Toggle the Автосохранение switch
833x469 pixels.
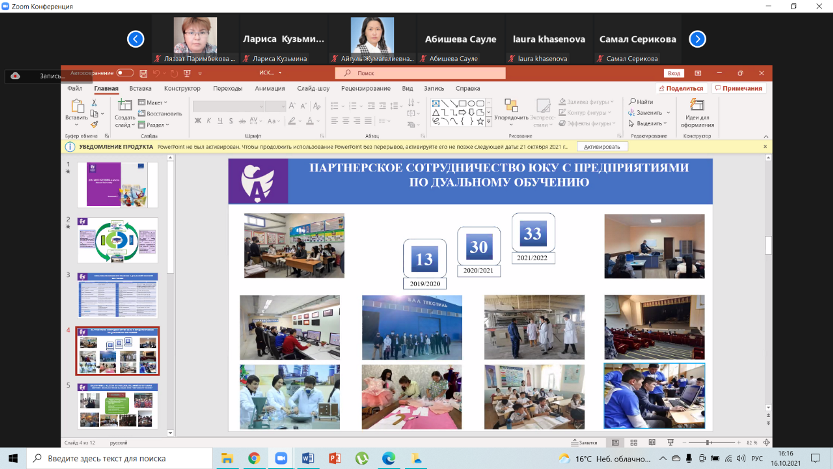(x=125, y=73)
